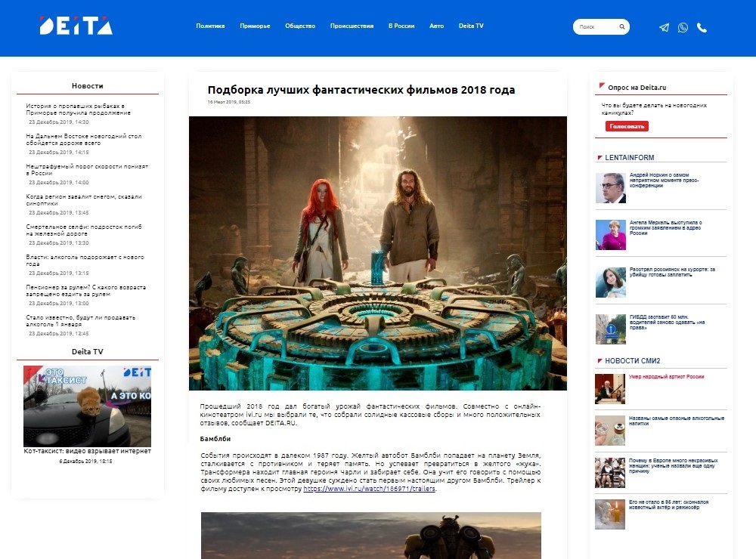756x559 pixels.
Task: Open the Расстрел россиянок на курорте article
Action: 672,272
